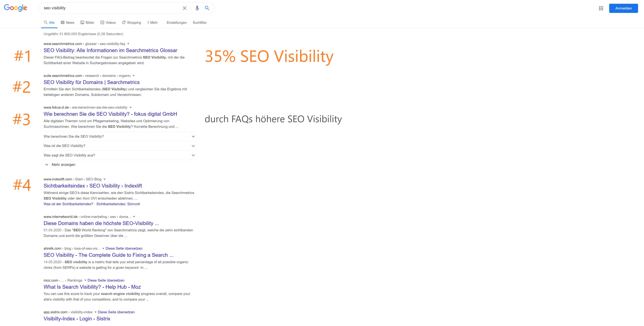Expand 'Wie berechnen Sie die SEO Visibility?' question
Image resolution: width=644 pixels, height=326 pixels.
120,136
